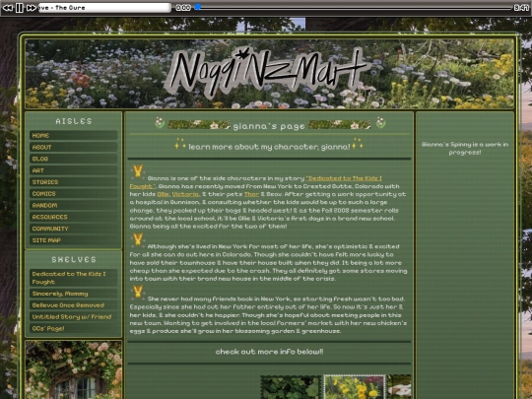Open 'Dedicated to The Kidz I Fought' shelf link
Viewport: 532px width, 399px height.
[73, 278]
